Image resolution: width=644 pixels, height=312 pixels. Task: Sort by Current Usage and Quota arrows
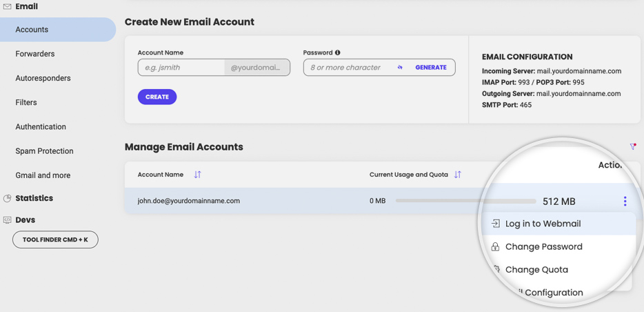(458, 175)
